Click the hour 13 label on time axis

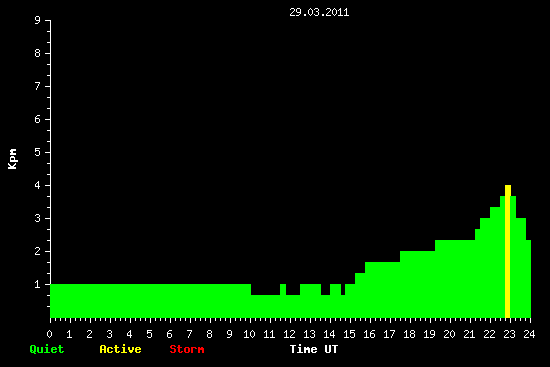[309, 334]
